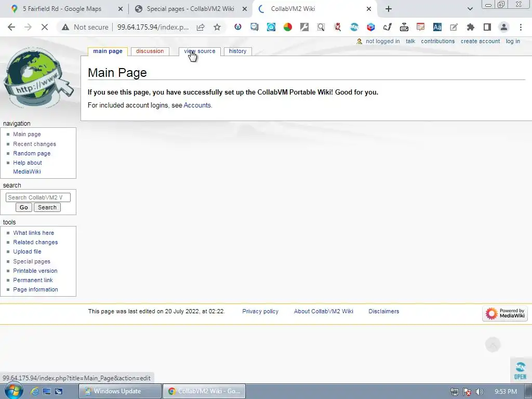
Task: Open Help about MediaWiki link
Action: tap(28, 167)
